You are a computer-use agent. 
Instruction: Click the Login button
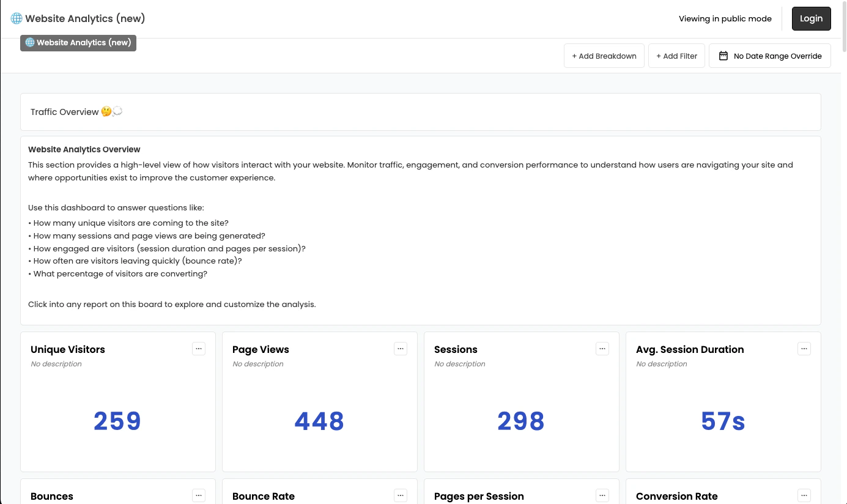point(811,18)
